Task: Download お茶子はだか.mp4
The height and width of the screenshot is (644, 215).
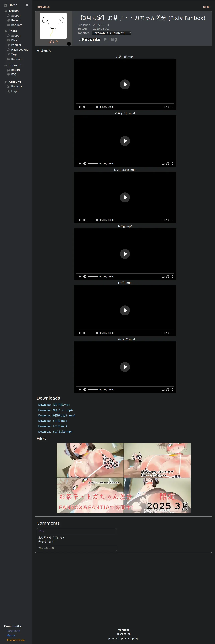Action: 57,415
